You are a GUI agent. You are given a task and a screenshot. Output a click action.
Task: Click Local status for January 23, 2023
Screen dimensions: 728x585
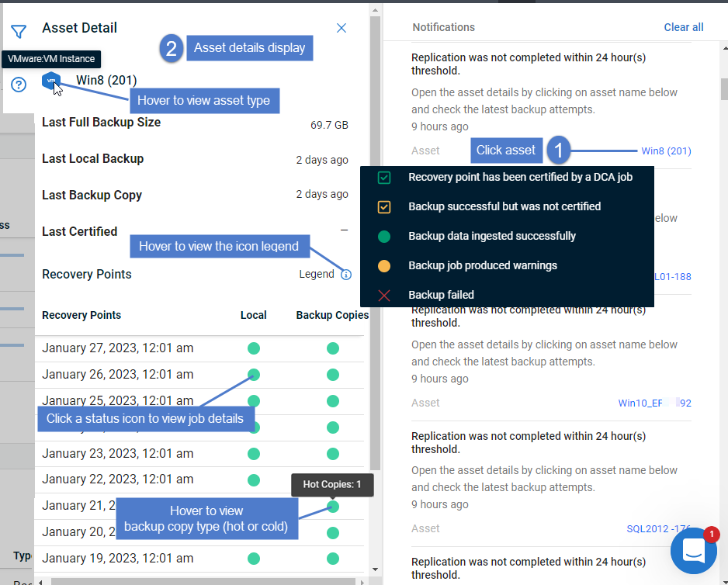[254, 454]
